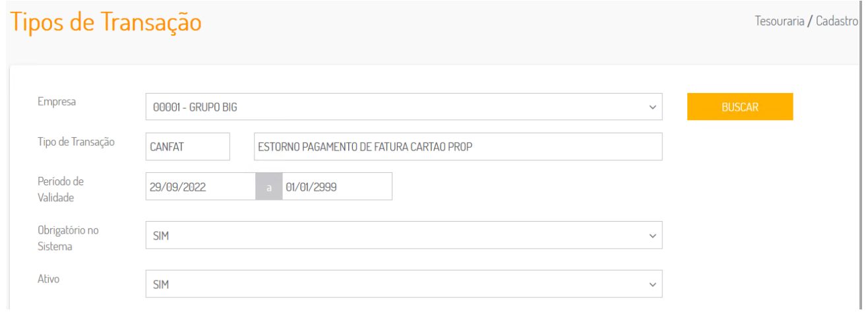This screenshot has height=318, width=868.
Task: Select the start date field 29/09/2022
Action: pyautogui.click(x=201, y=187)
